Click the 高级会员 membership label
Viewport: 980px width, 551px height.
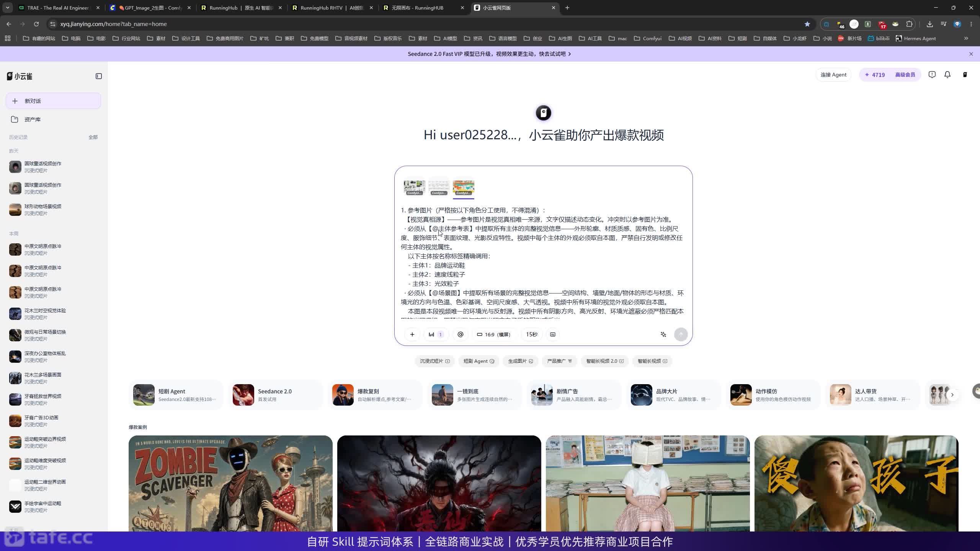905,75
